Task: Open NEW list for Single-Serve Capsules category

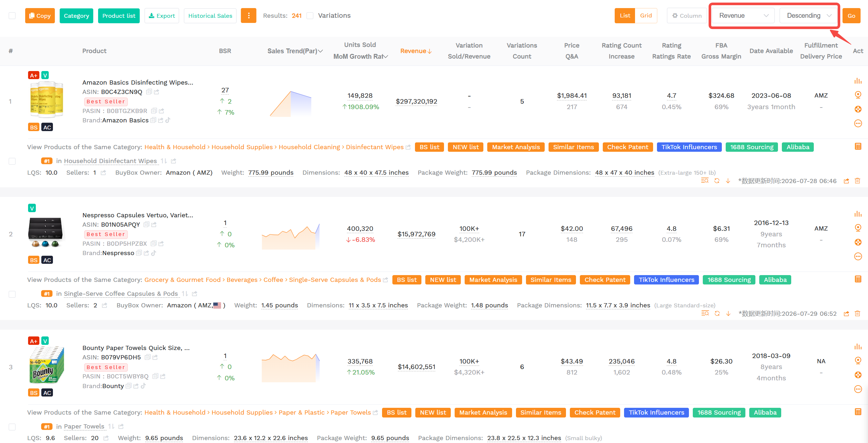Action: point(443,280)
